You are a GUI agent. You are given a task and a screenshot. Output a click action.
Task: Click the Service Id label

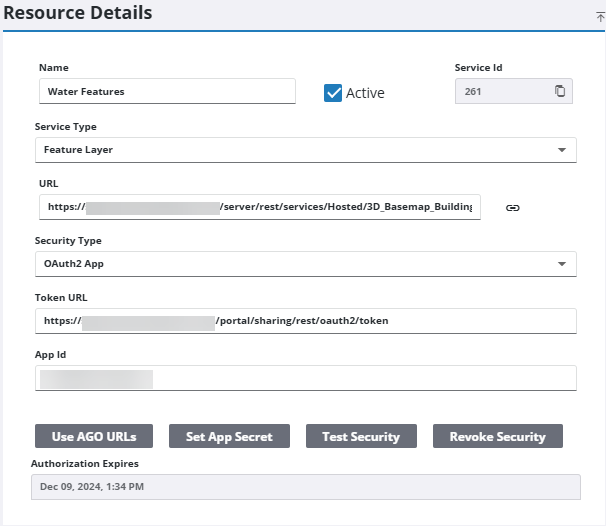(478, 68)
